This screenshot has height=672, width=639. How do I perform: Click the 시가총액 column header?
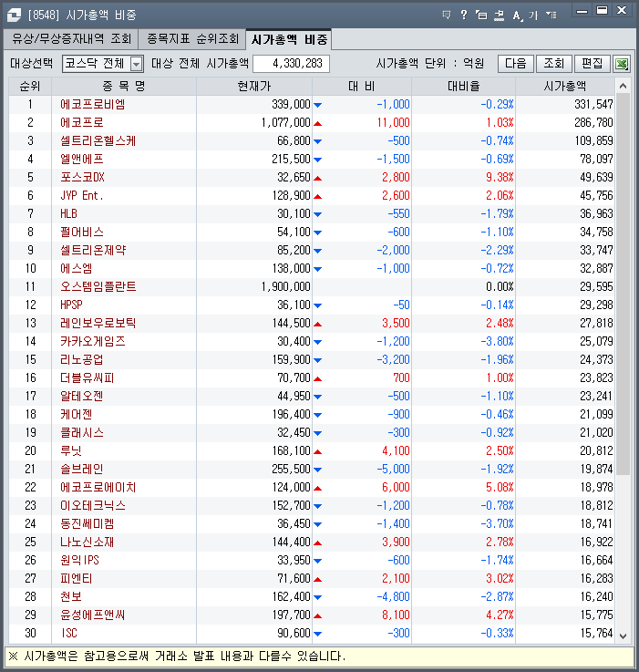565,86
